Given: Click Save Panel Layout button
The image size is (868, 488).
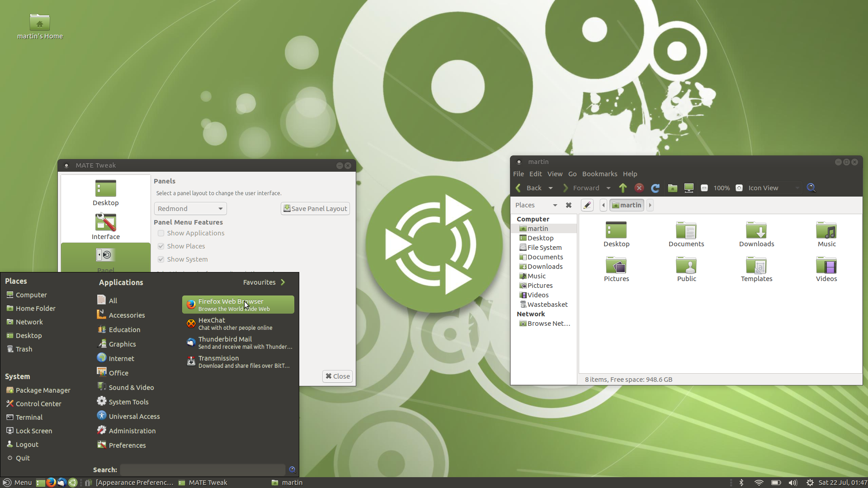Looking at the screenshot, I should pyautogui.click(x=315, y=208).
